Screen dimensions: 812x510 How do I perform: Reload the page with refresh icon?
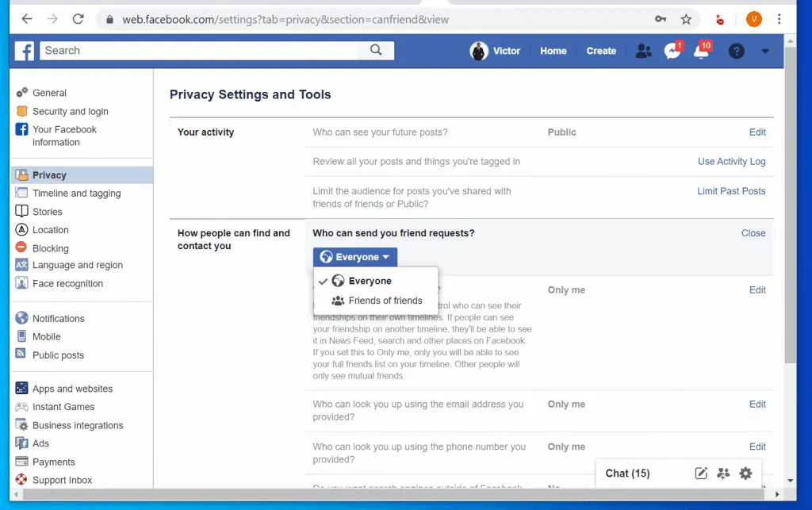click(79, 19)
